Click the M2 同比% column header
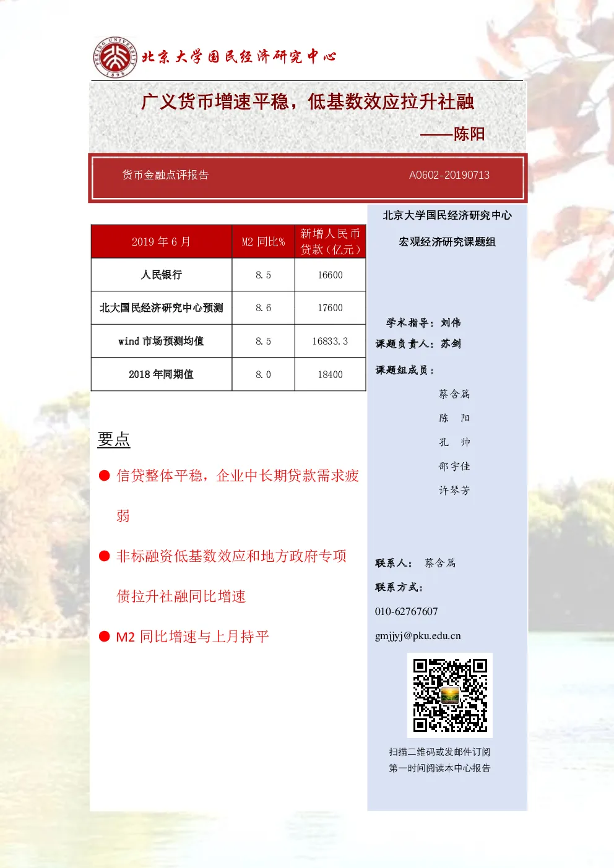 263,242
